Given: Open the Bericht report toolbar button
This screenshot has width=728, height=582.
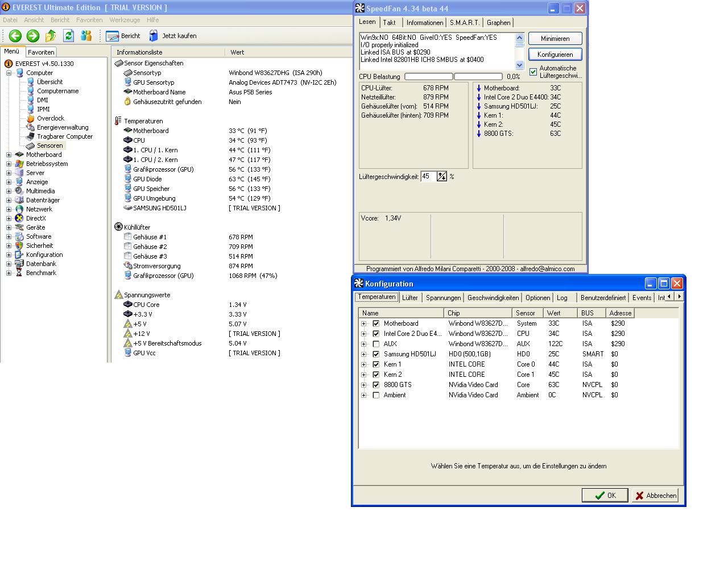Looking at the screenshot, I should 123,36.
